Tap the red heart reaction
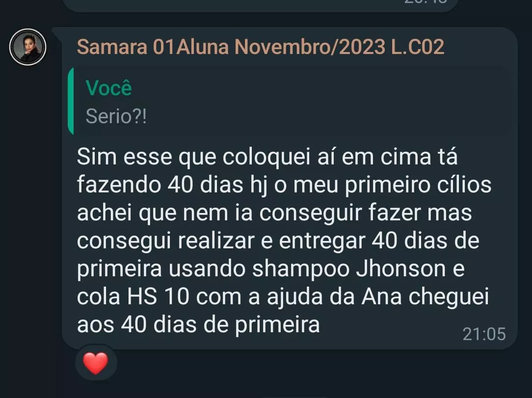The image size is (532, 398). coord(96,363)
